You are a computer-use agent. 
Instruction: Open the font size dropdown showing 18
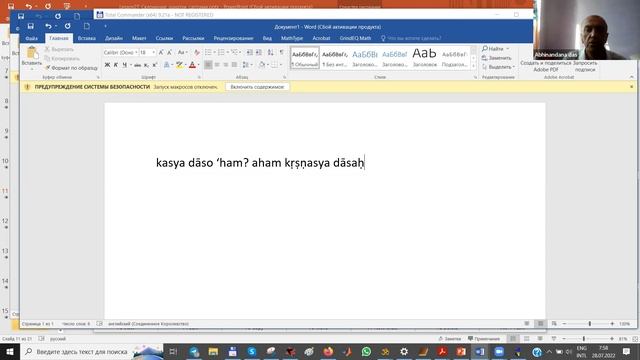coord(153,53)
